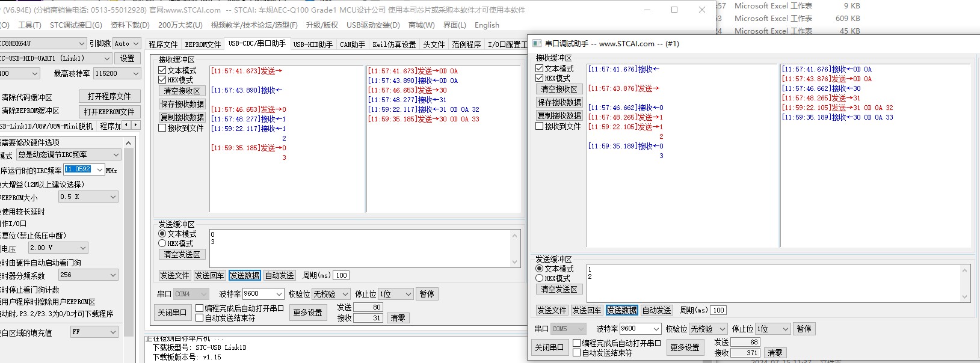The height and width of the screenshot is (363, 980).
Task: Open the STC调试接口(G) menu
Action: [76, 25]
